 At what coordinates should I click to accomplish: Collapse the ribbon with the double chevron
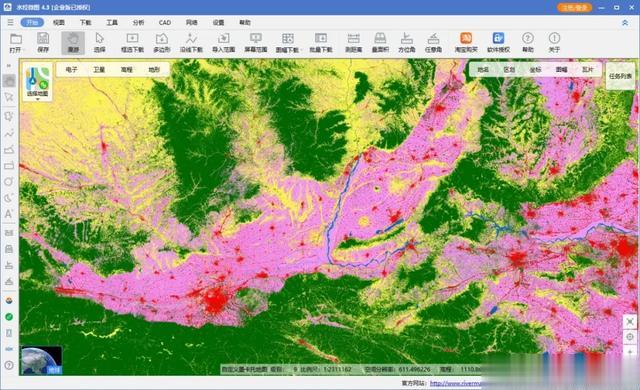[625, 23]
